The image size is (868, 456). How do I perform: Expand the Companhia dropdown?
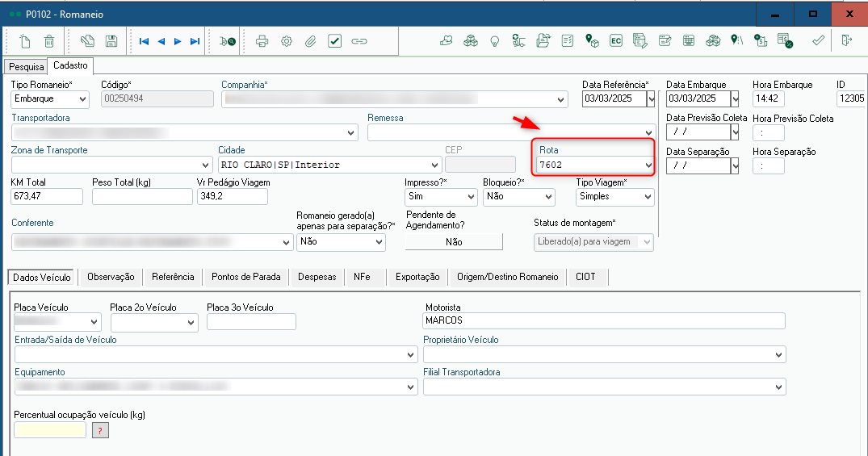coord(561,99)
